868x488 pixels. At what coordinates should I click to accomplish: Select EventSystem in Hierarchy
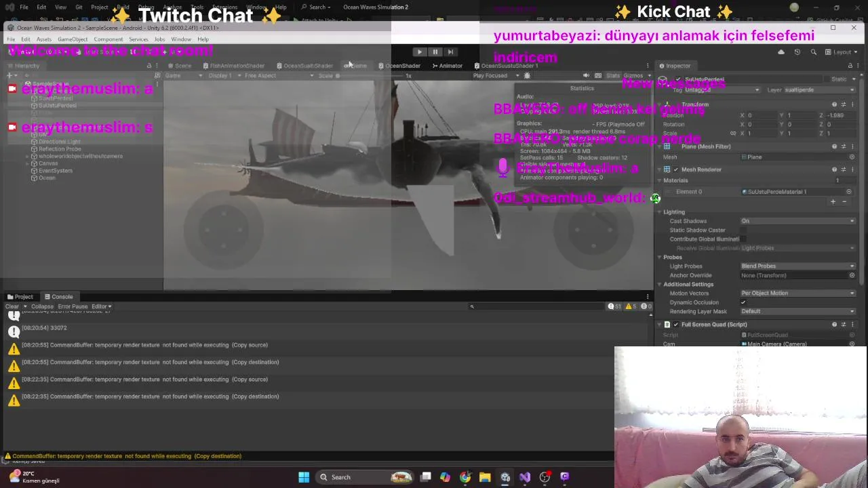(55, 171)
